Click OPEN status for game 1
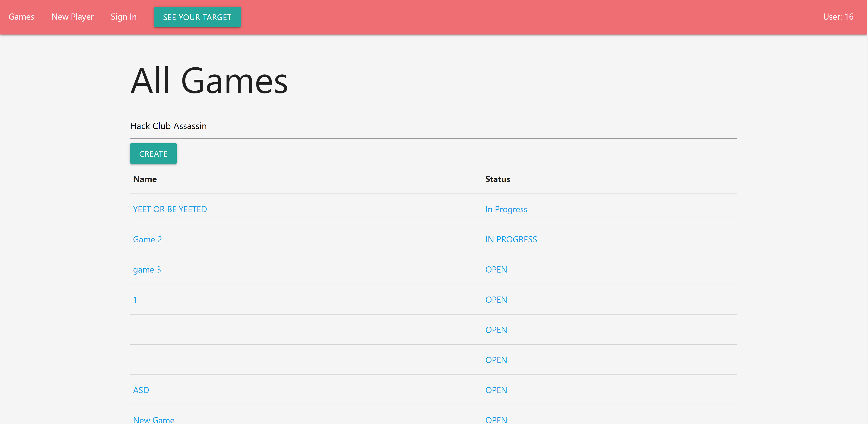The image size is (868, 424). click(x=496, y=300)
